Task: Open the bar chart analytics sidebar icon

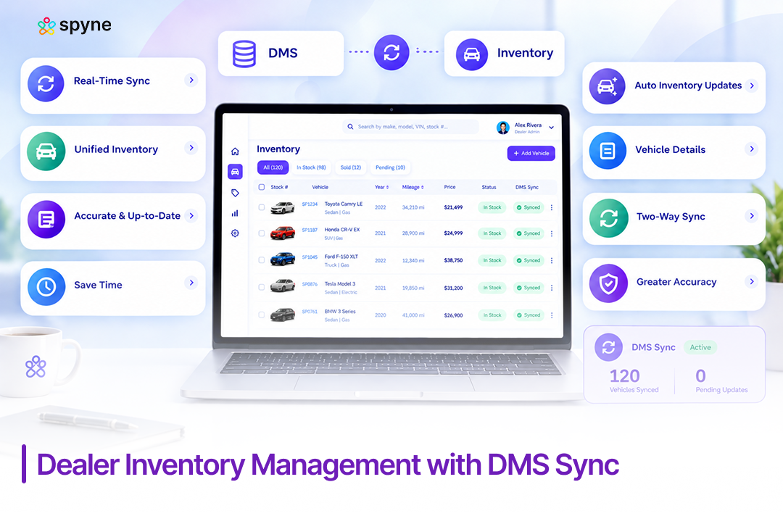Action: tap(235, 213)
